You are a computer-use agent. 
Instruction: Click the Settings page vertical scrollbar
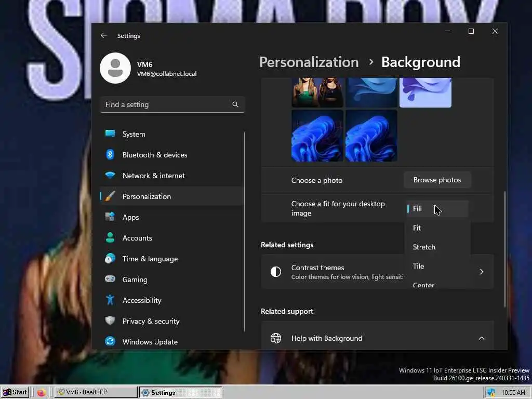click(x=505, y=249)
